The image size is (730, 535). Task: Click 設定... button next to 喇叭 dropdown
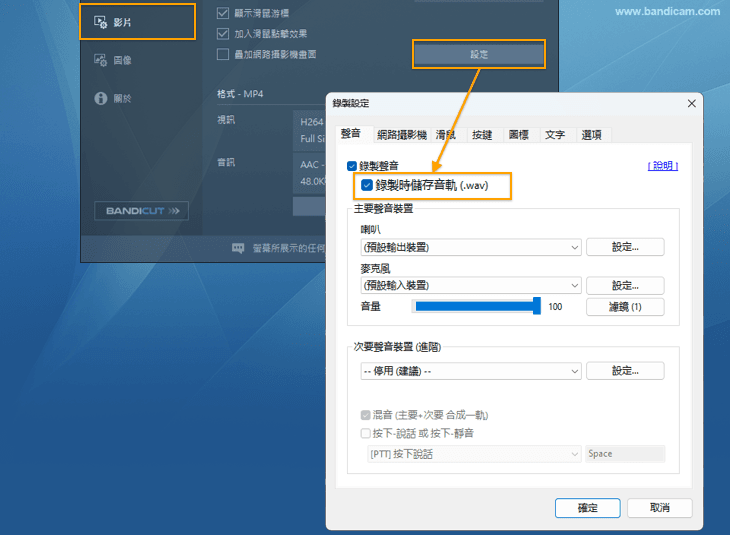(x=625, y=247)
